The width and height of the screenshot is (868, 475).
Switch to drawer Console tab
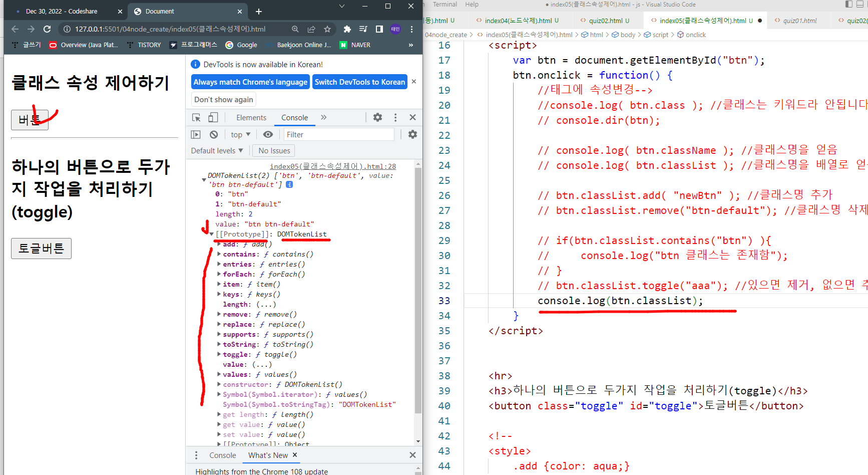coord(223,455)
